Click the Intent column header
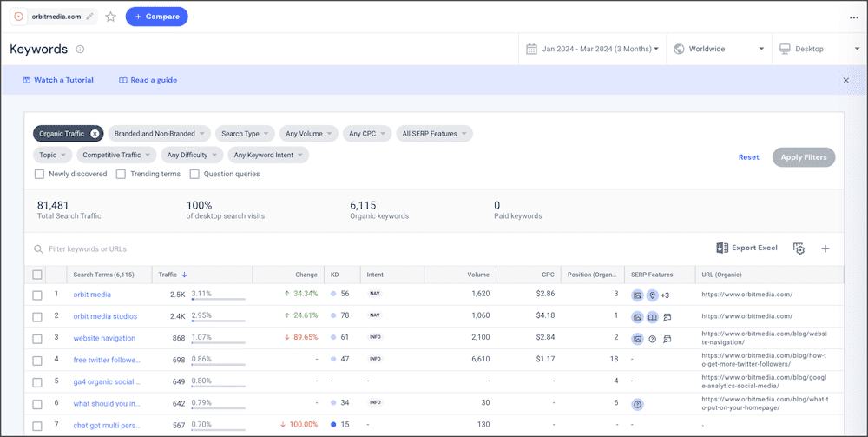Screen dimensions: 868x437 (375, 275)
